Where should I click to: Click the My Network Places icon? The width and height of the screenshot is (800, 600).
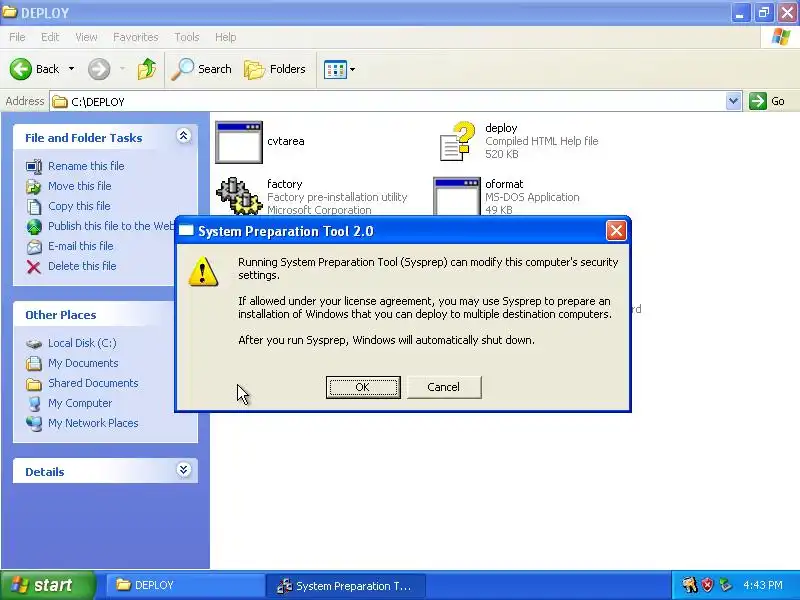(34, 423)
